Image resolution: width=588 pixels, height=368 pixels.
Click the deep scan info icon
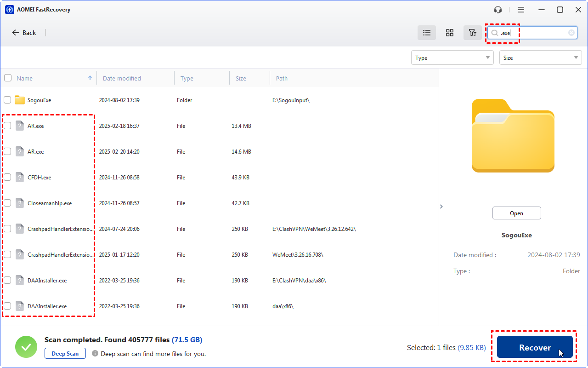(x=95, y=354)
